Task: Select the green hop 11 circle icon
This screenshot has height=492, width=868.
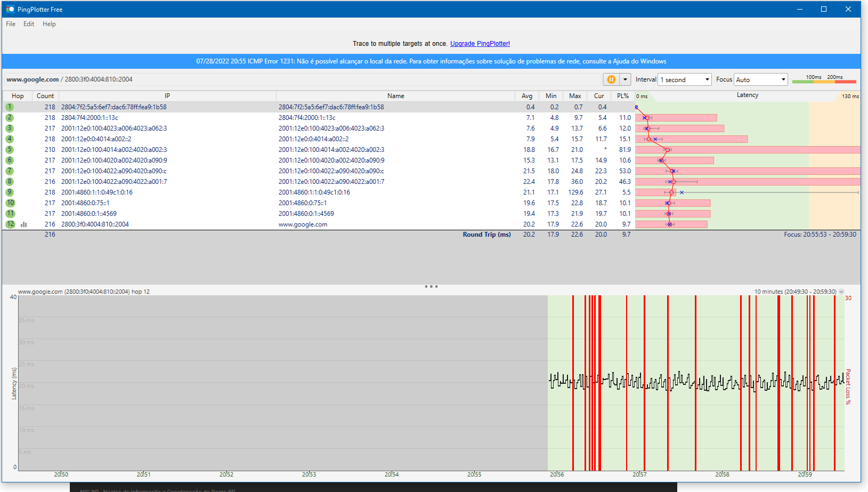Action: (x=10, y=214)
